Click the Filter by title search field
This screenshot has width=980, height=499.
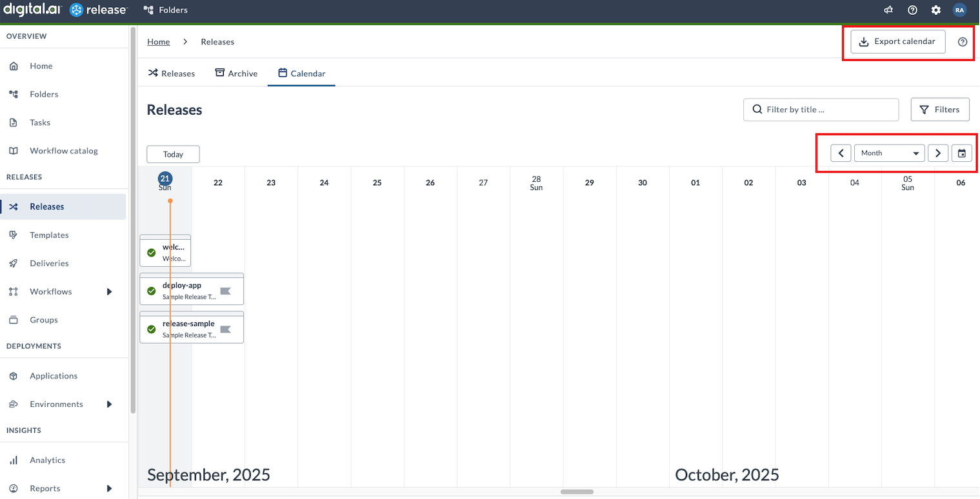coord(821,110)
